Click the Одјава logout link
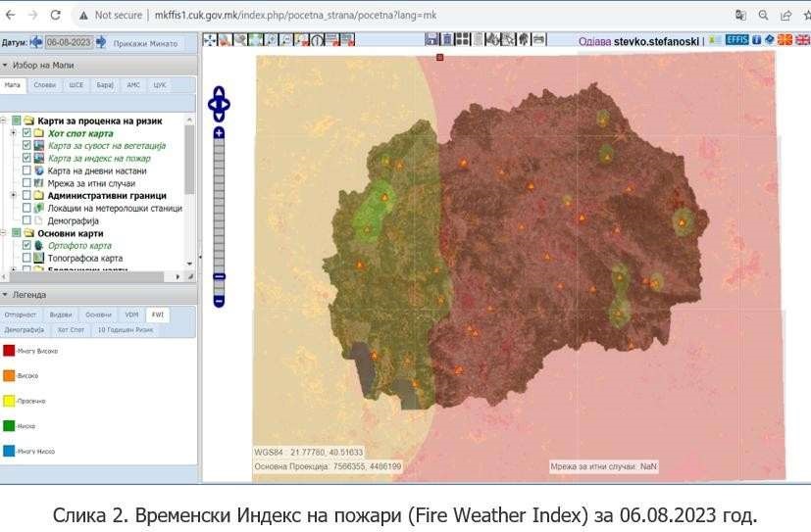811x532 pixels. point(594,41)
